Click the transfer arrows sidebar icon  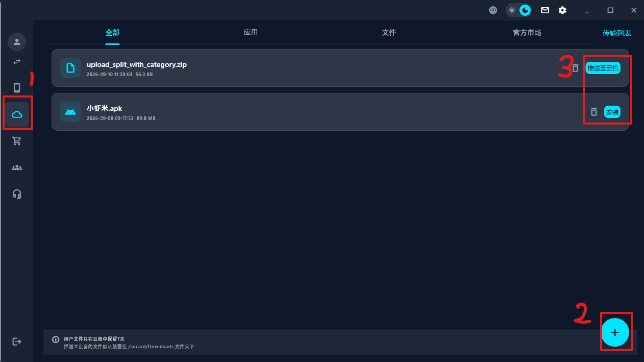coord(17,62)
